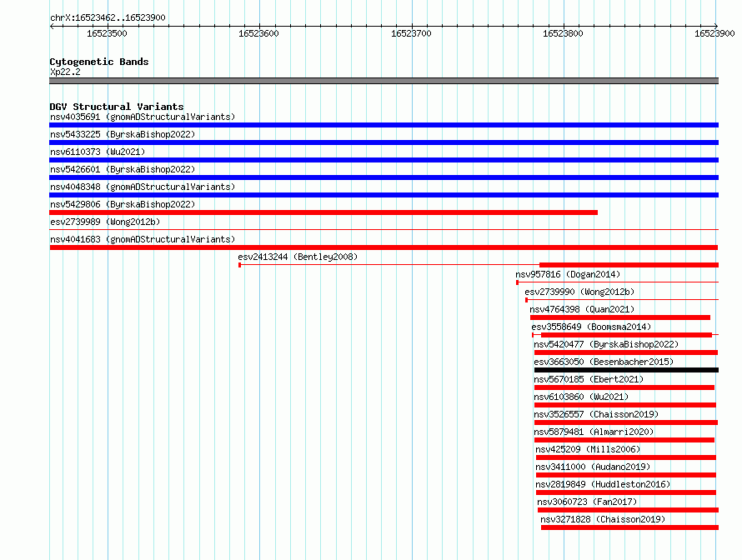Screen dimensions: 742x560
Task: Open nsv5879481 (Almarri2020) label
Action: [x=594, y=432]
